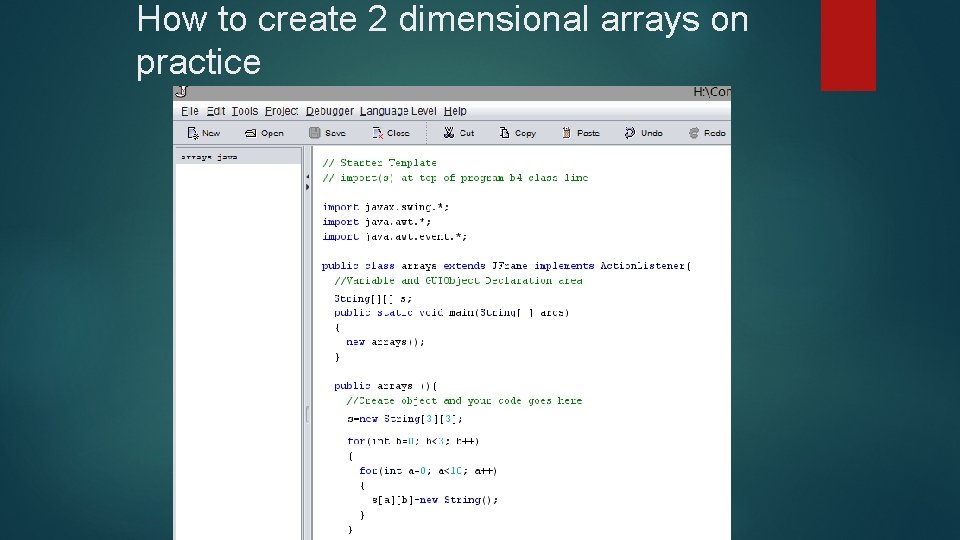Open the File menu
The width and height of the screenshot is (960, 540).
pos(190,111)
